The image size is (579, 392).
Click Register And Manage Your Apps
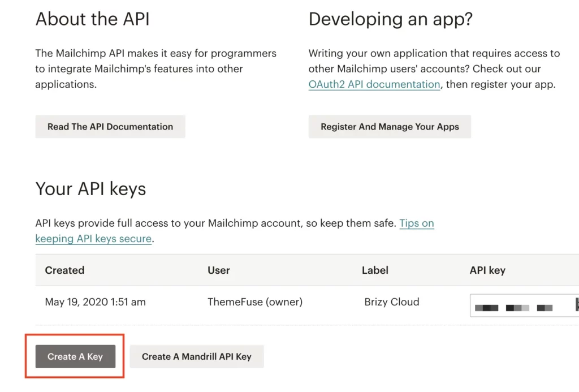click(x=390, y=126)
